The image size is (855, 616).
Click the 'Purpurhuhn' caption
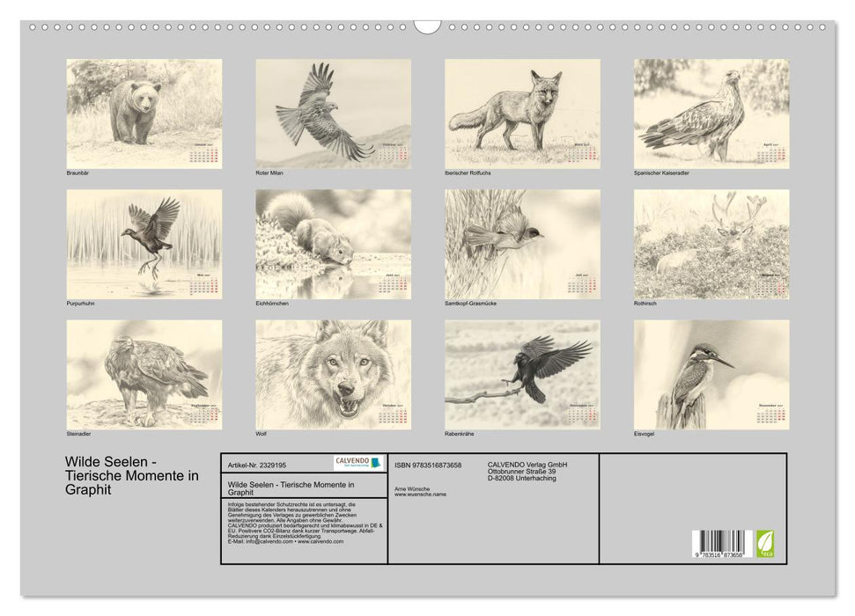pyautogui.click(x=80, y=303)
